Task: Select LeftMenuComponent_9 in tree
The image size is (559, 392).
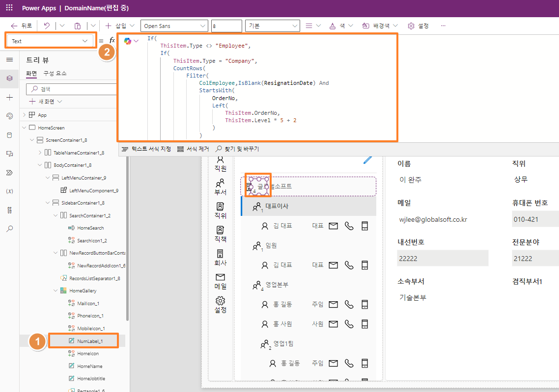Action: (93, 190)
